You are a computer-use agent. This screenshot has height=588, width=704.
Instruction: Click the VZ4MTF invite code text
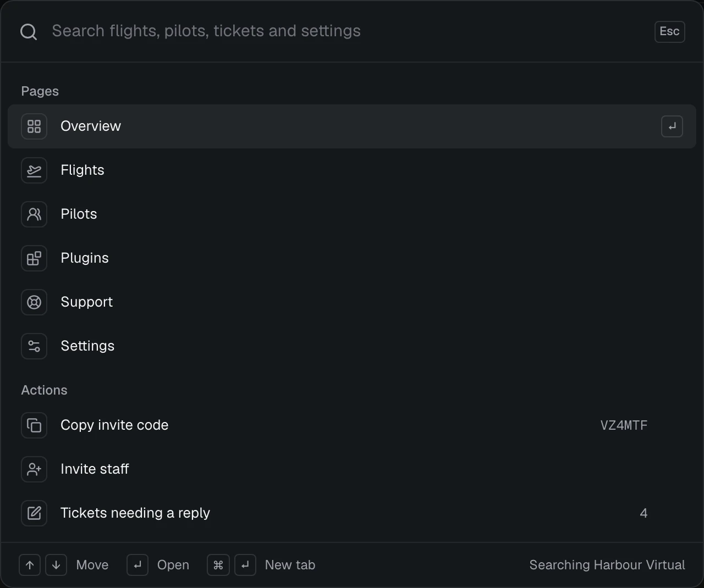(x=624, y=425)
